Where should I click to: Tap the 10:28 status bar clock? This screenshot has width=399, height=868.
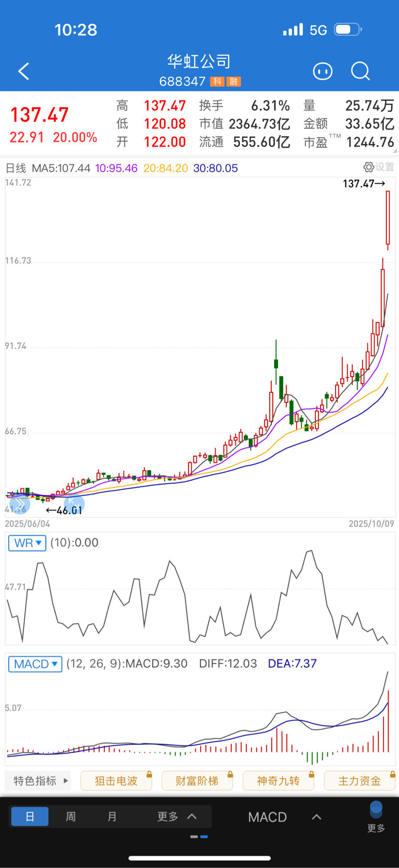click(x=76, y=30)
